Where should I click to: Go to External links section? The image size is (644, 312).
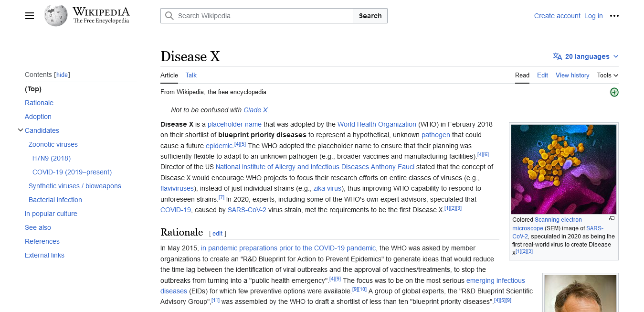point(44,255)
